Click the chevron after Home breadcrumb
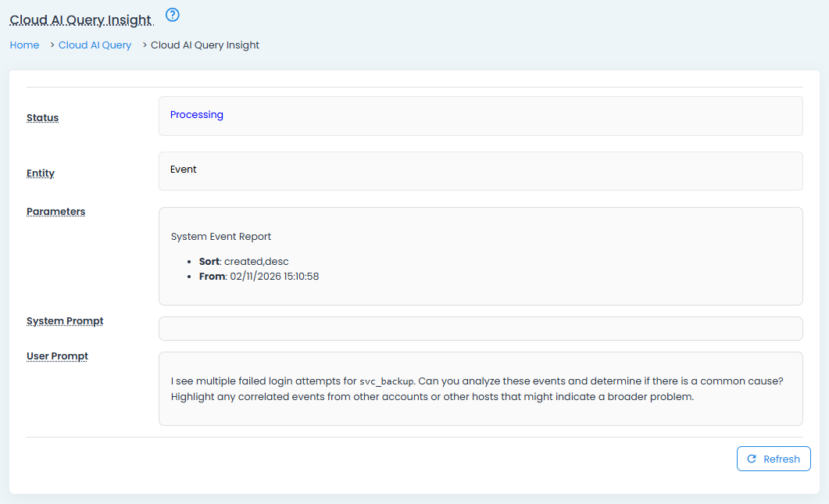Screen dimensions: 829x504 [x=51, y=45]
